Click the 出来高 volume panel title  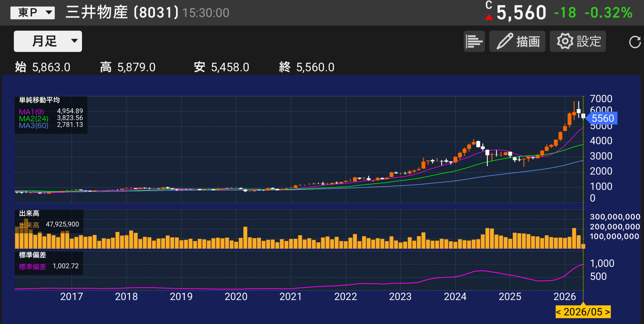click(x=29, y=213)
